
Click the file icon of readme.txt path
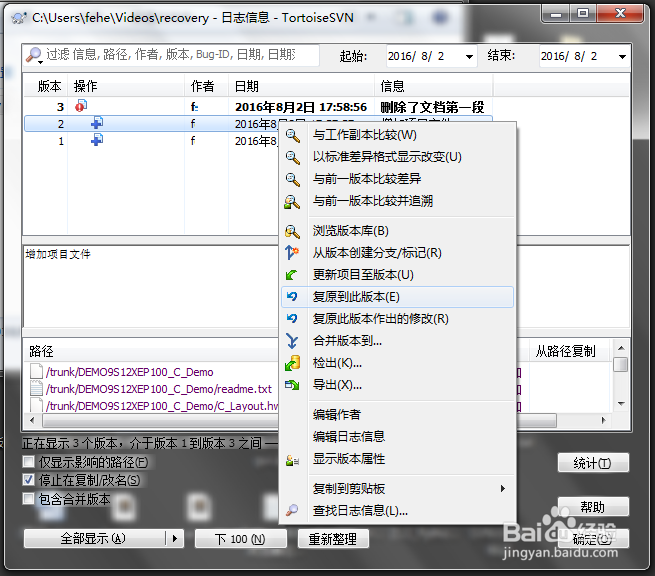(x=37, y=389)
